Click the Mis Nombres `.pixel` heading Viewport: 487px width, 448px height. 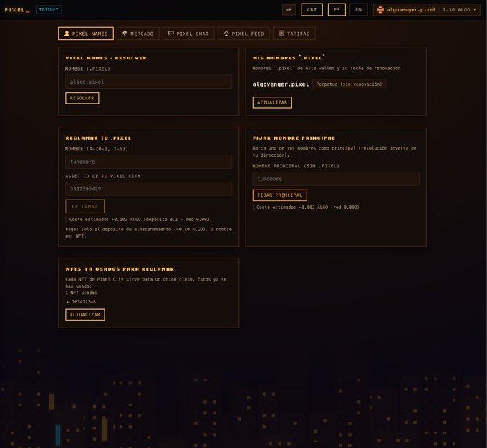[x=289, y=58]
